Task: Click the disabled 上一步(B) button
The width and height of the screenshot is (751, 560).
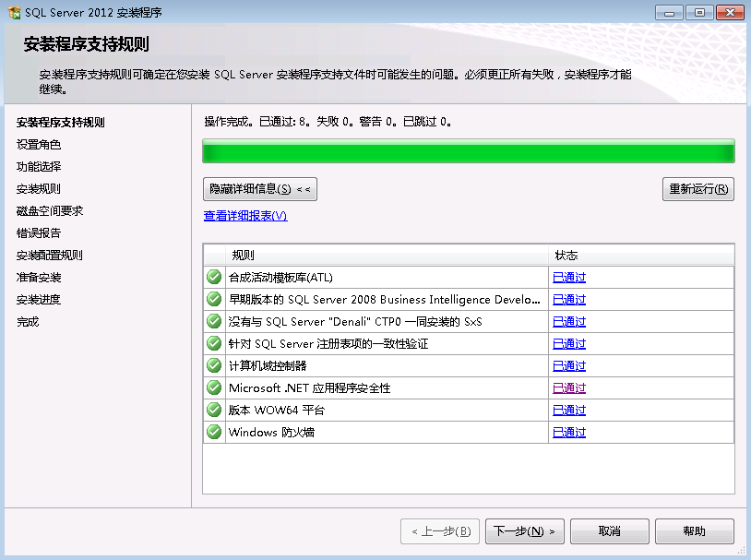Action: click(x=440, y=531)
